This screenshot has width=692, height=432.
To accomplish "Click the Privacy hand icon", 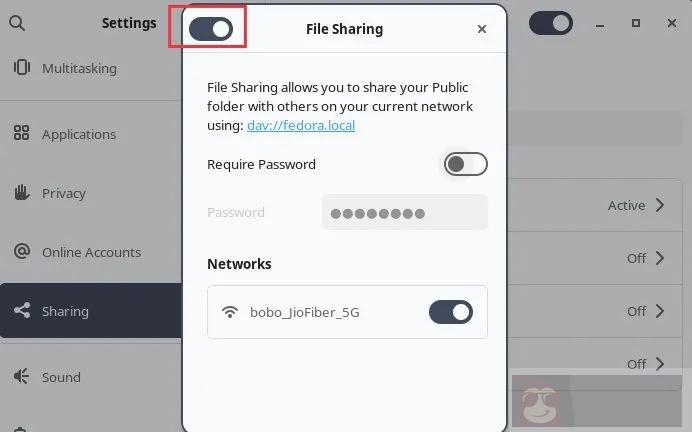I will (22, 192).
